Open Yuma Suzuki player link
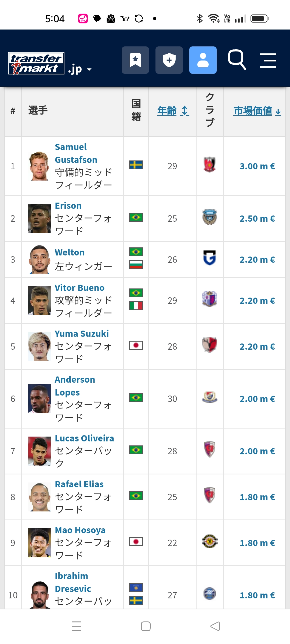290x644 pixels. [x=82, y=334]
